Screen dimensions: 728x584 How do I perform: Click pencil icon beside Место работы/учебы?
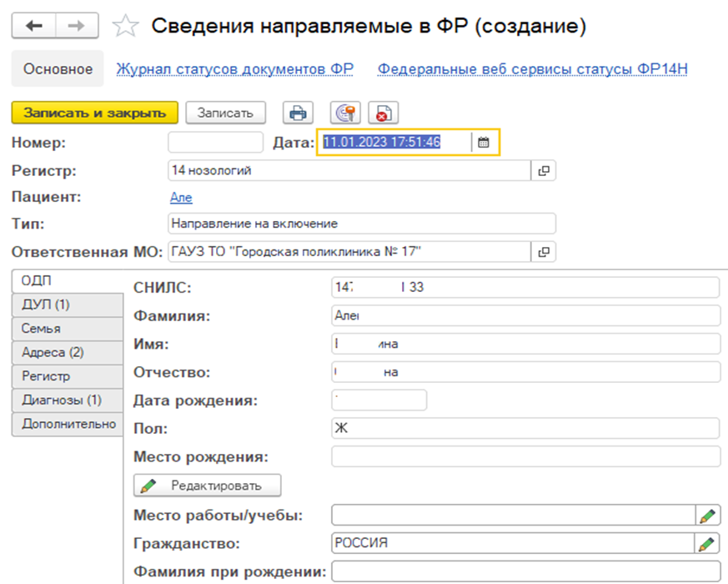707,515
